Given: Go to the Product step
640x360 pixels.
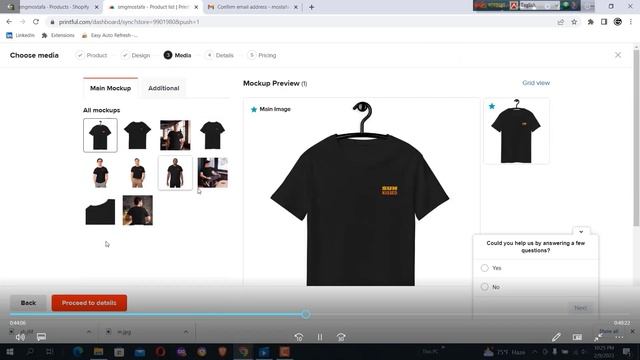Looking at the screenshot, I should [91, 55].
